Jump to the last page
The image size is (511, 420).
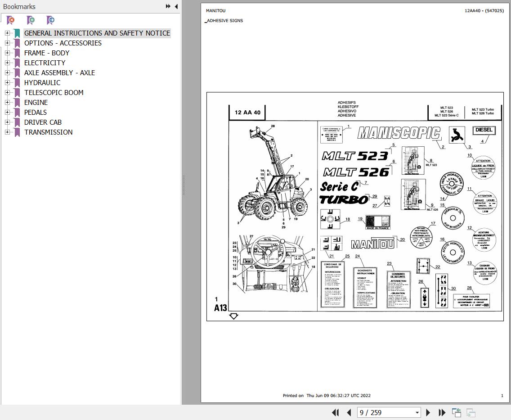[x=442, y=412]
